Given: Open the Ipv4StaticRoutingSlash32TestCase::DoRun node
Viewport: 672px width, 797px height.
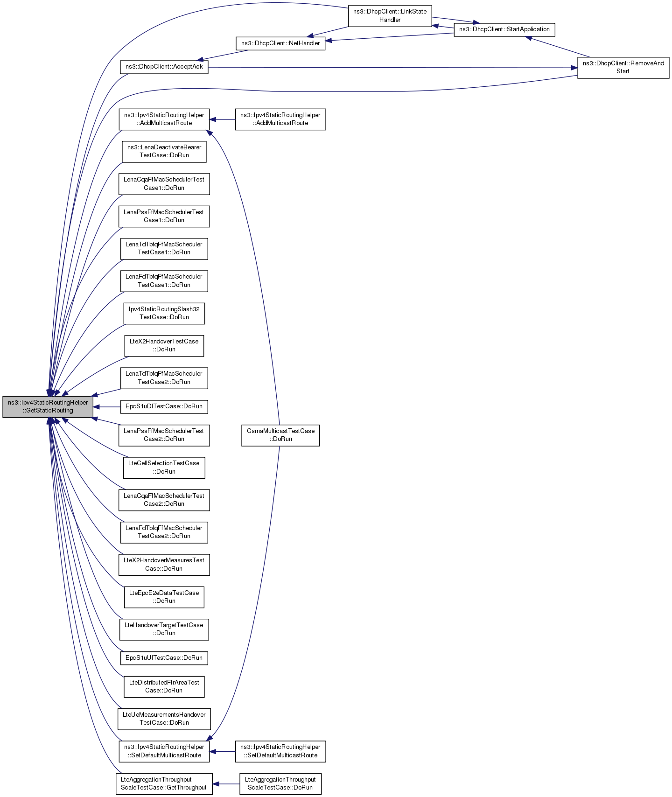Looking at the screenshot, I should click(x=164, y=313).
